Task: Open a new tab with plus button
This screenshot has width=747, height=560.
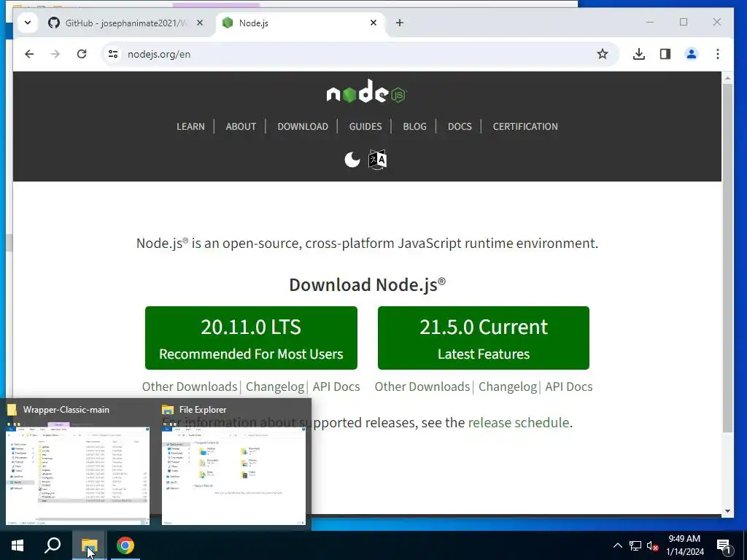Action: 400,23
